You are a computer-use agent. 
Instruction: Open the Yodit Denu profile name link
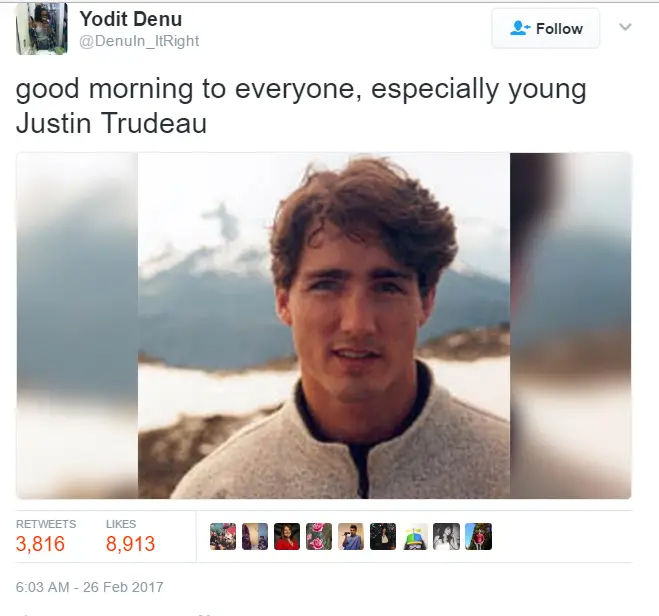pos(131,19)
